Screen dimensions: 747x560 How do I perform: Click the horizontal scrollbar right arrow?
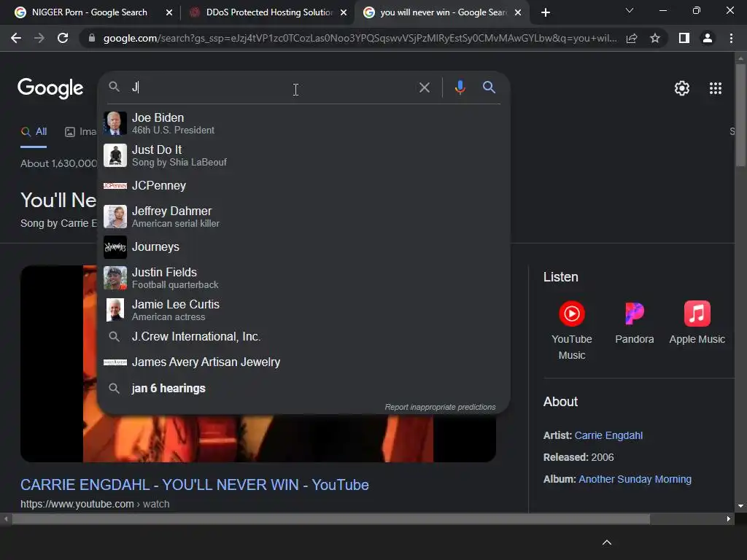(728, 518)
